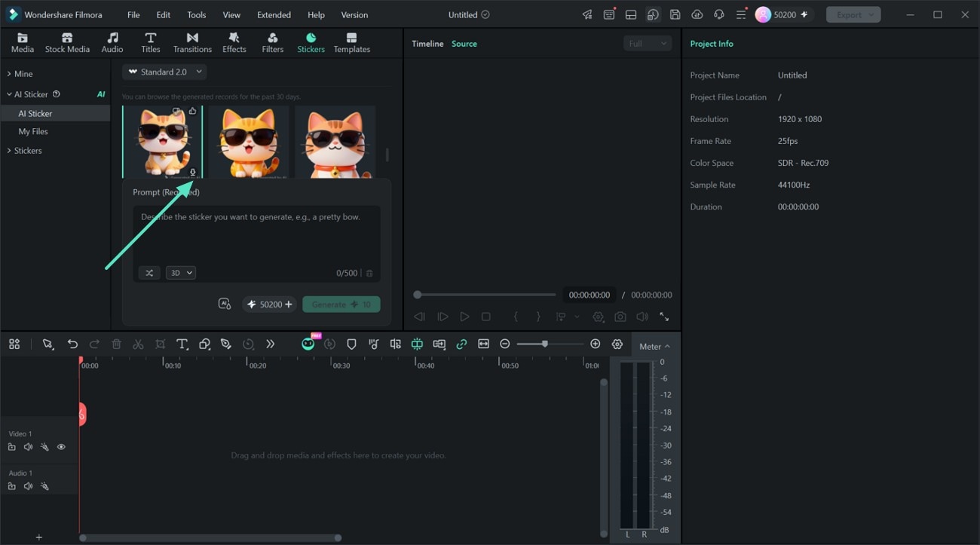The image size is (980, 545).
Task: Open the Transitions panel
Action: [192, 43]
